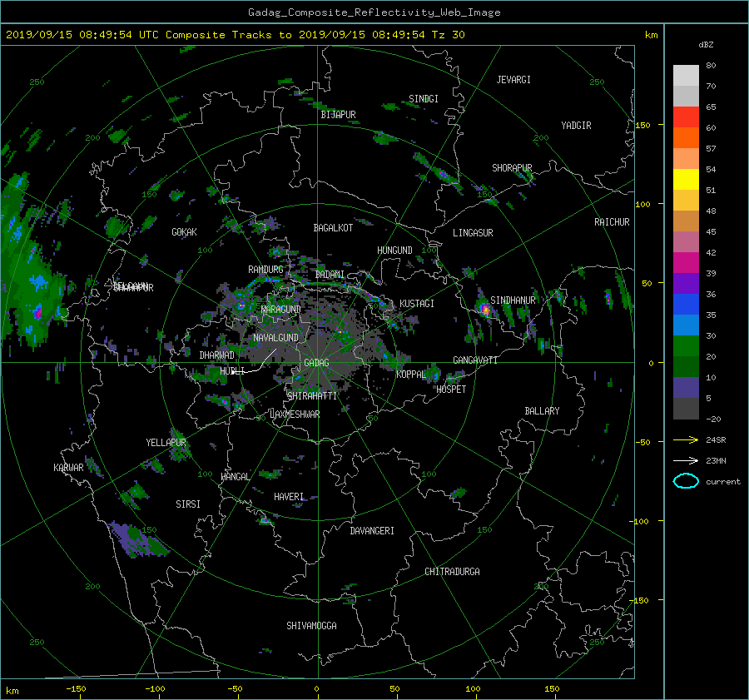The image size is (749, 700).
Task: Click the SHIVAMOGGA city label
Action: 311,626
